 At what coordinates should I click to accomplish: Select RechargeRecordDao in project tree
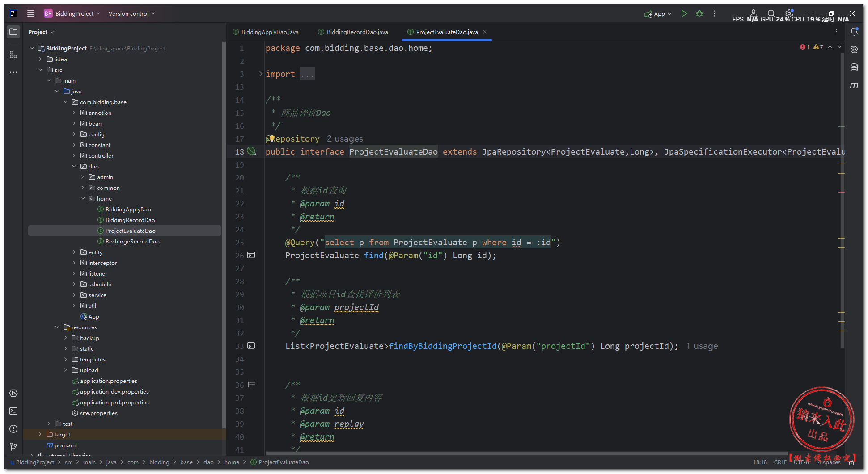tap(132, 242)
